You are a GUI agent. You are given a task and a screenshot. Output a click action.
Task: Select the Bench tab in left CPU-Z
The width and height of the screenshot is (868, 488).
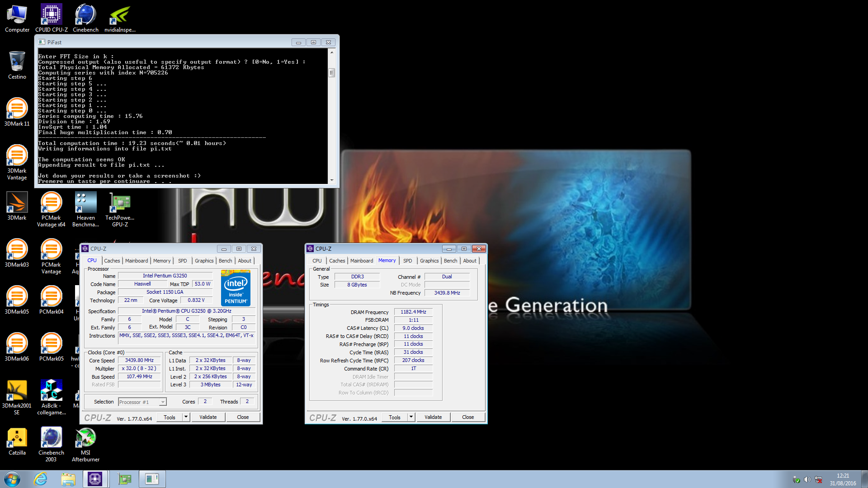pyautogui.click(x=226, y=261)
